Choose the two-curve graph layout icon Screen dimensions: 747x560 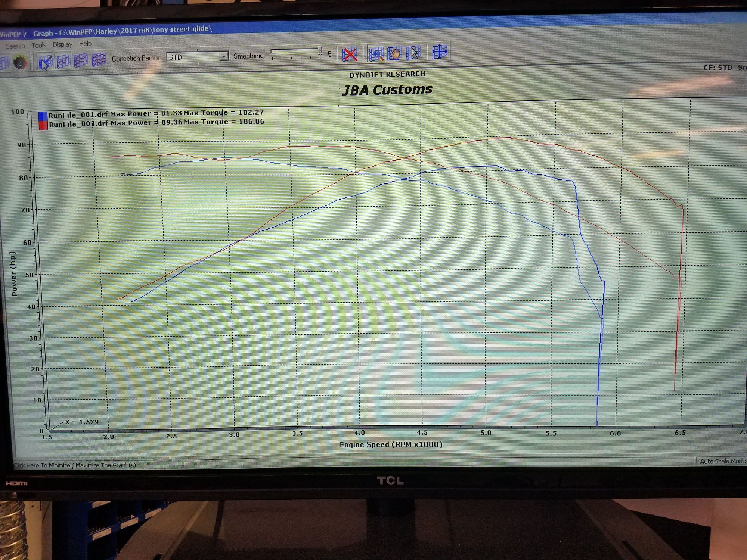63,61
